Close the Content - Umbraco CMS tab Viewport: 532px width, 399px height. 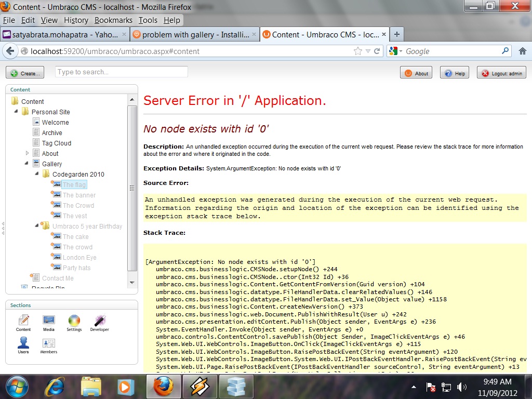pyautogui.click(x=384, y=34)
